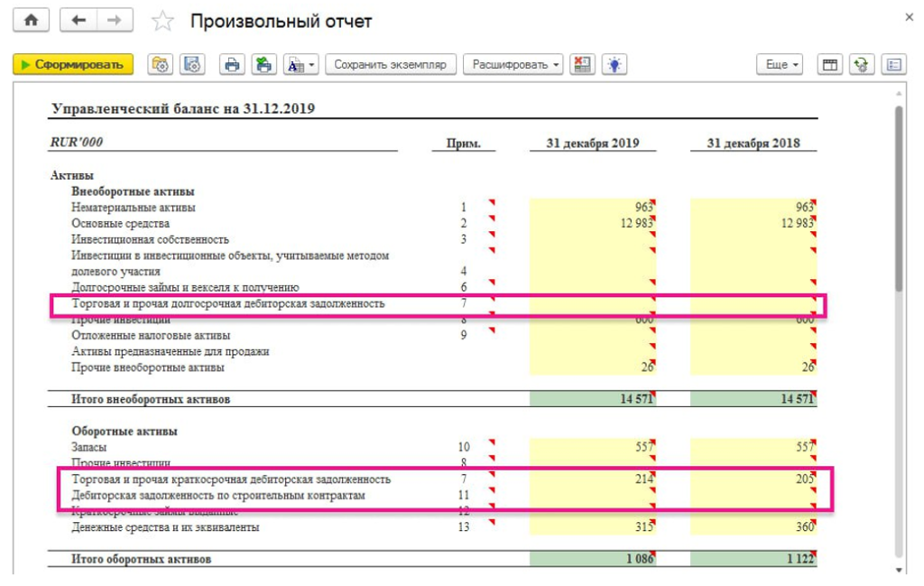Click the green refresh arrows icon
The image size is (924, 586).
click(x=861, y=65)
